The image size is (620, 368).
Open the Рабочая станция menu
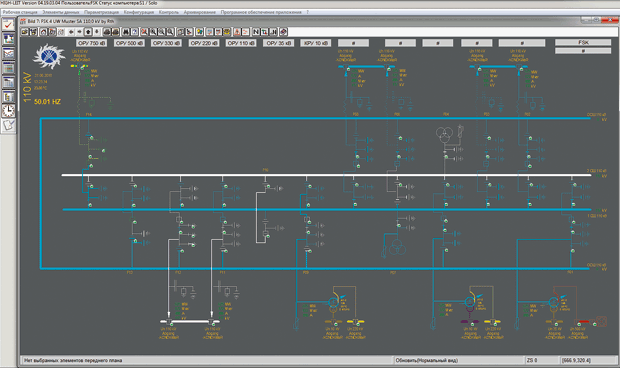(x=20, y=12)
